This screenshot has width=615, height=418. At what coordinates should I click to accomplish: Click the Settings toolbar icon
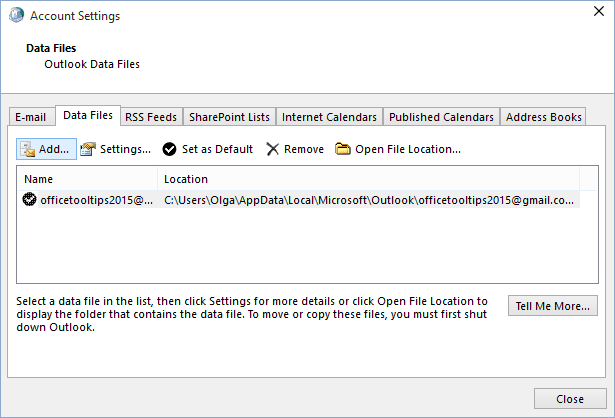click(x=88, y=149)
